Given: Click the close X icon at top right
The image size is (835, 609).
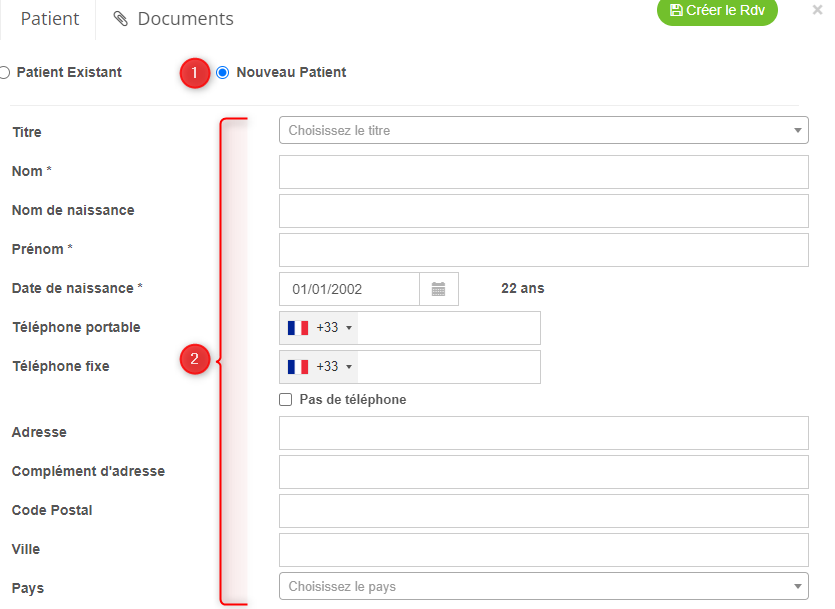Looking at the screenshot, I should pos(817,10).
